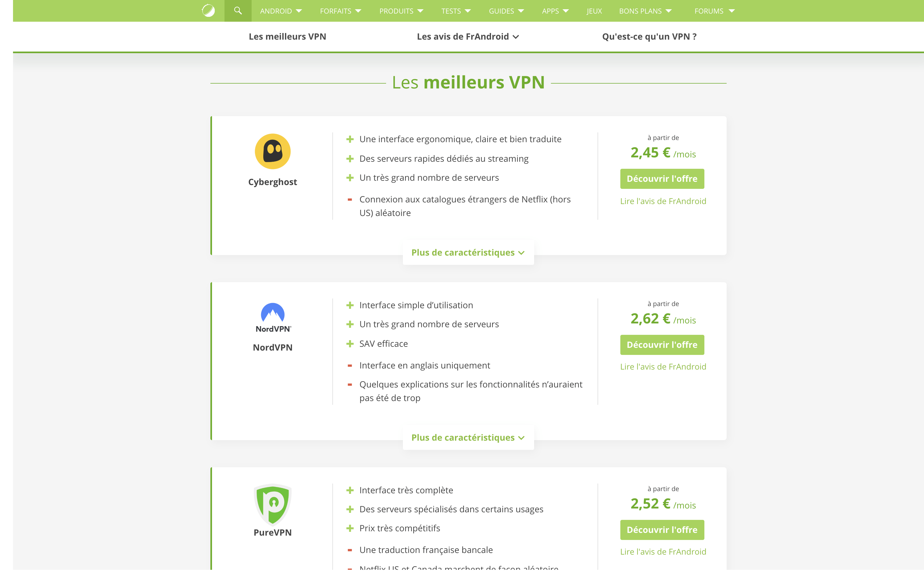
Task: Click Découvrir l'offre for Cyberghost
Action: [x=662, y=179]
